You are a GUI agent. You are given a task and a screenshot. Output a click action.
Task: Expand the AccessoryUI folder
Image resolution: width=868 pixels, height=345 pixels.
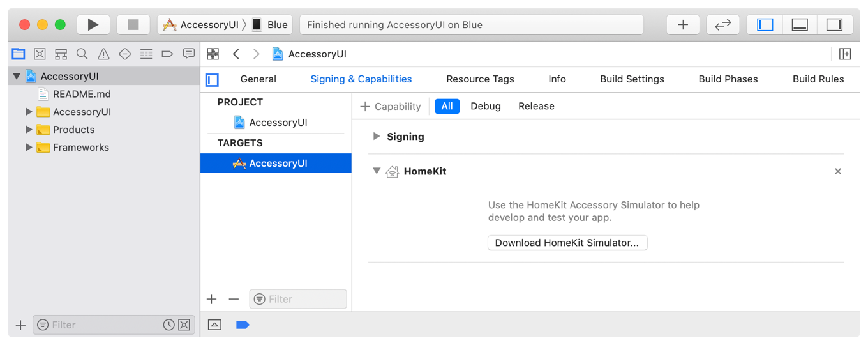coord(29,112)
